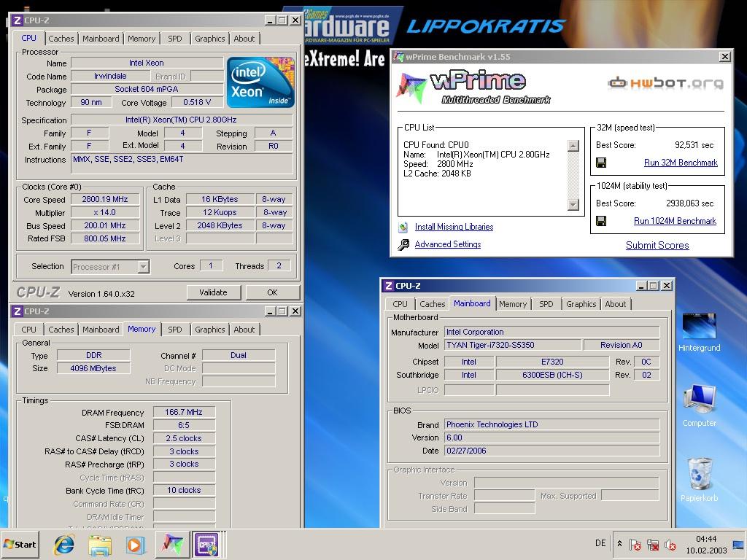Screen dimensions: 747x560
Task: Switch to CPU tab in Memory CPU-Z window
Action: (x=28, y=330)
